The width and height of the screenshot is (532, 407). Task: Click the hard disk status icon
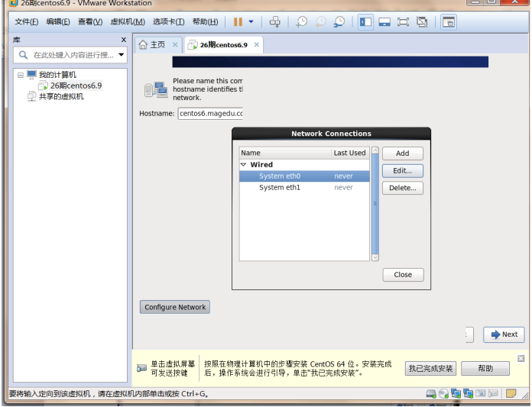tap(431, 393)
